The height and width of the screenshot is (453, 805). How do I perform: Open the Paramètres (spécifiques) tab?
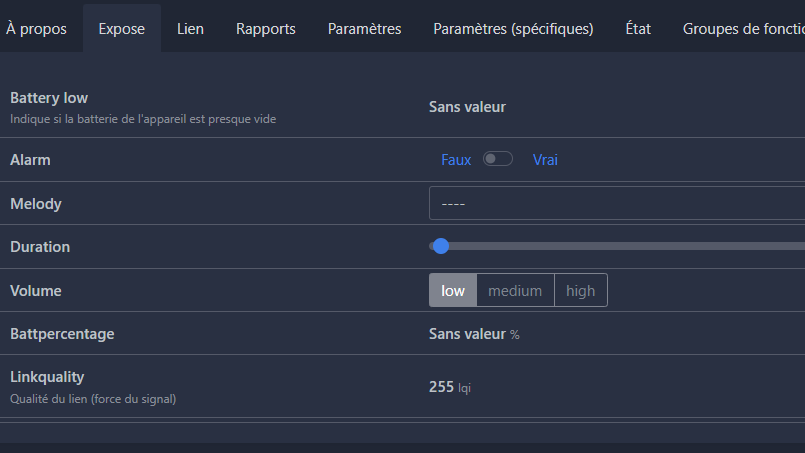[513, 29]
